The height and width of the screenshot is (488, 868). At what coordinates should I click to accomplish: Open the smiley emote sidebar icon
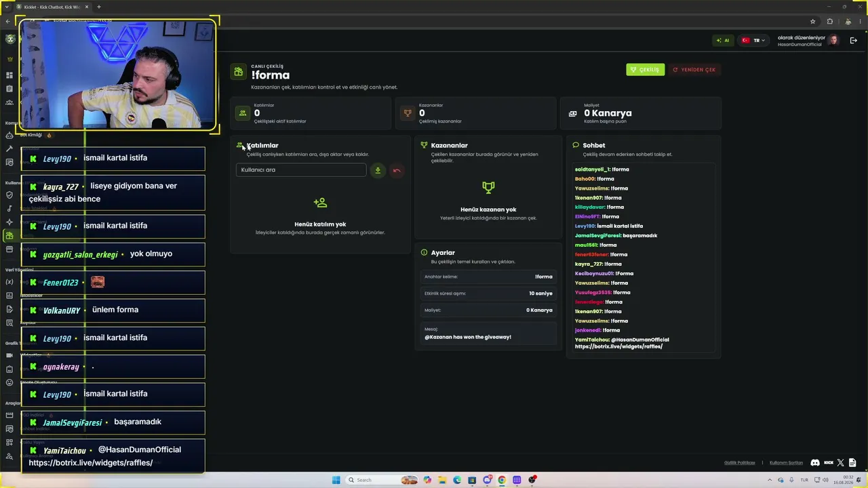9,382
